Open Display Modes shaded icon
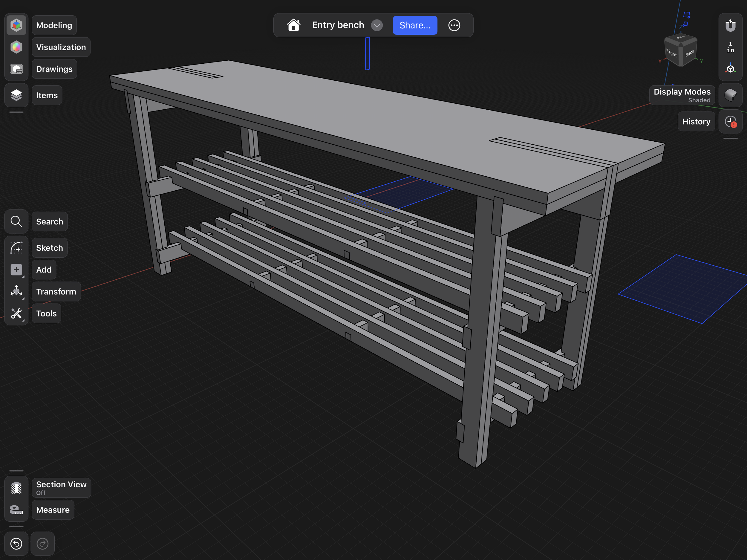 (730, 95)
